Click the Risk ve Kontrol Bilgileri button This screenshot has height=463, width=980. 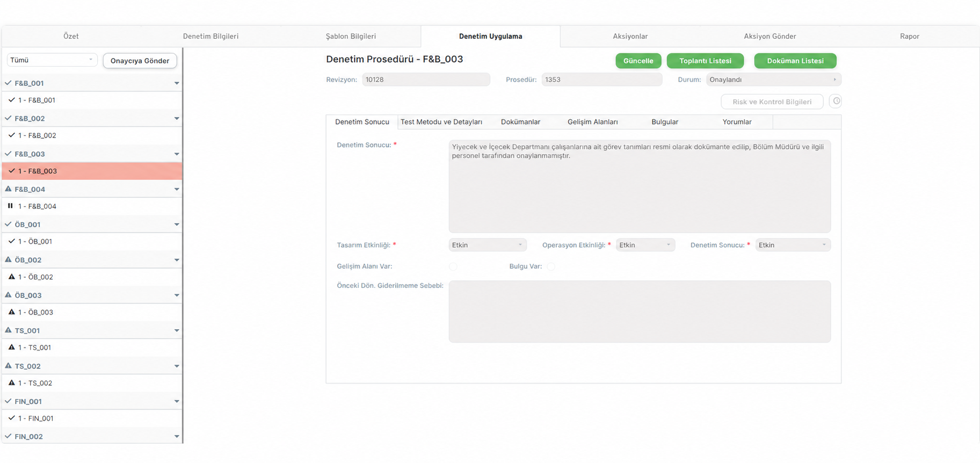pos(772,102)
